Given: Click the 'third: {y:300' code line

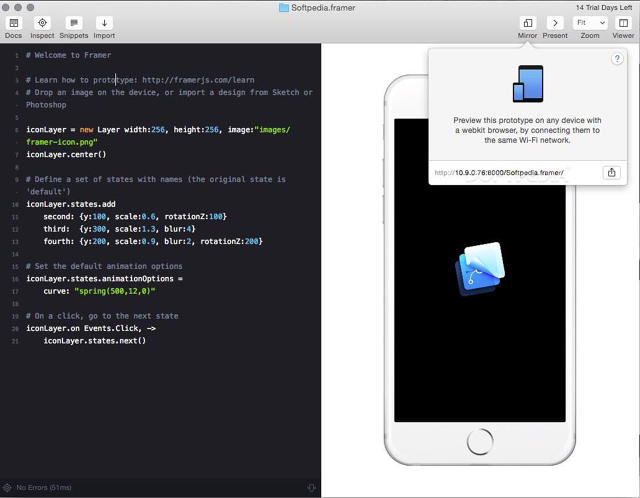Looking at the screenshot, I should pos(120,229).
